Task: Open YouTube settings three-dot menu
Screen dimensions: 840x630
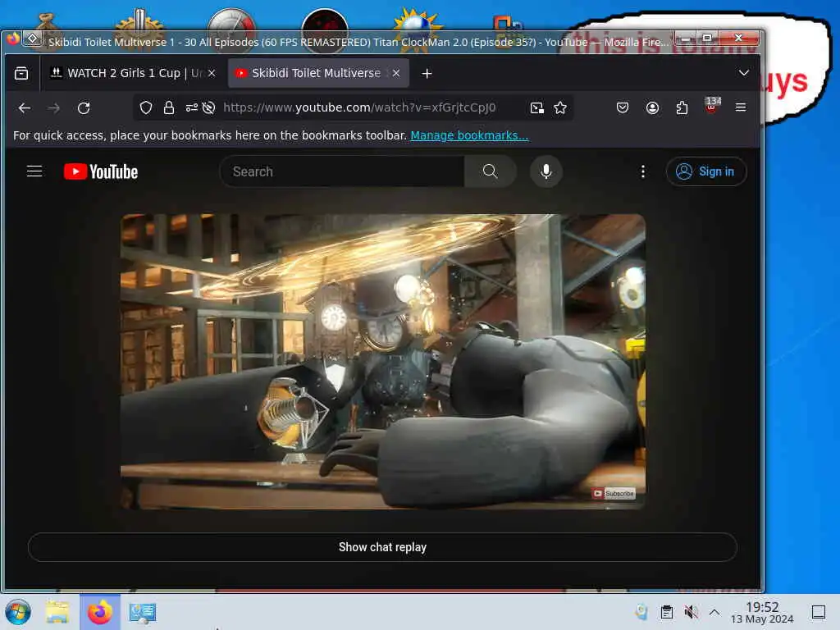Action: click(643, 171)
